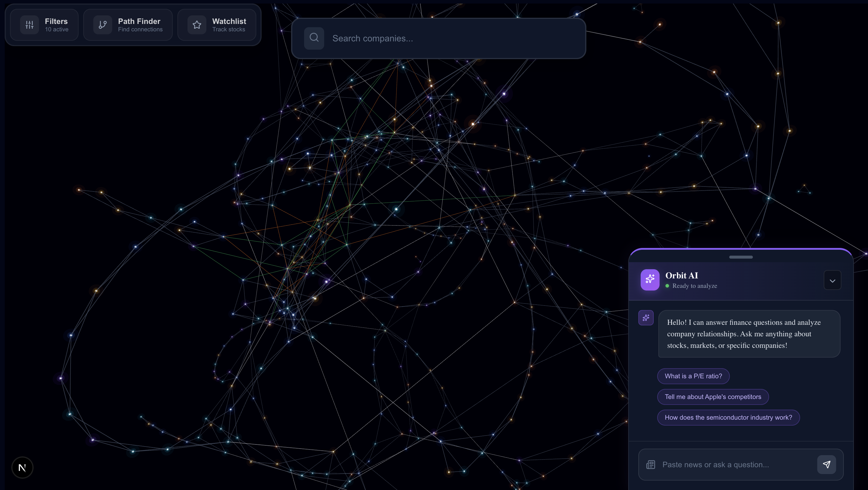This screenshot has width=868, height=490.
Task: Click the Next.js N badge
Action: pyautogui.click(x=22, y=468)
